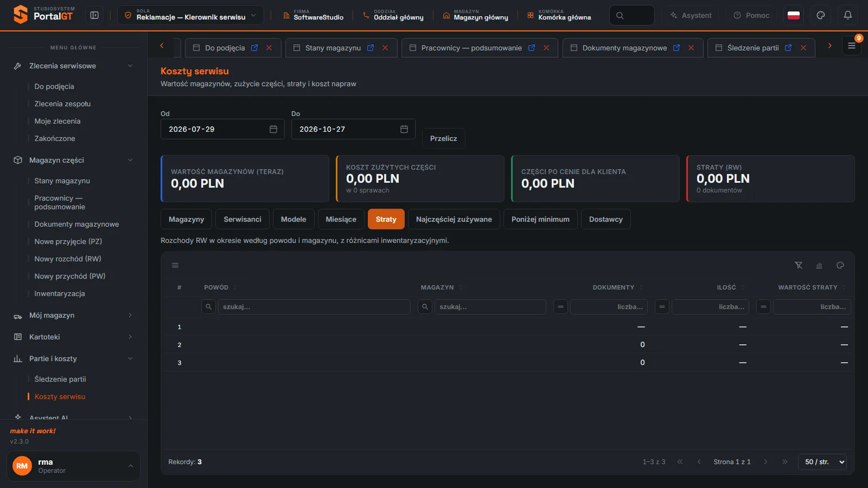
Task: Open the Pomoc button
Action: (x=751, y=15)
